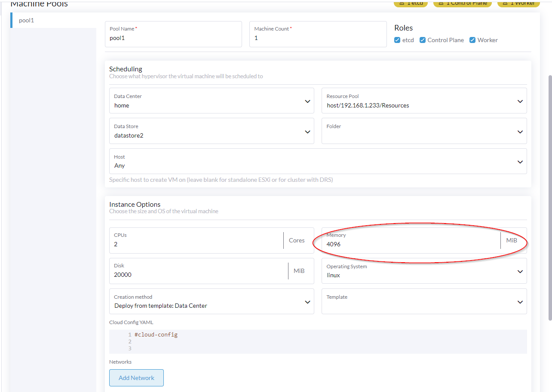Expand the Operating System dropdown
The width and height of the screenshot is (552, 392).
tap(520, 271)
